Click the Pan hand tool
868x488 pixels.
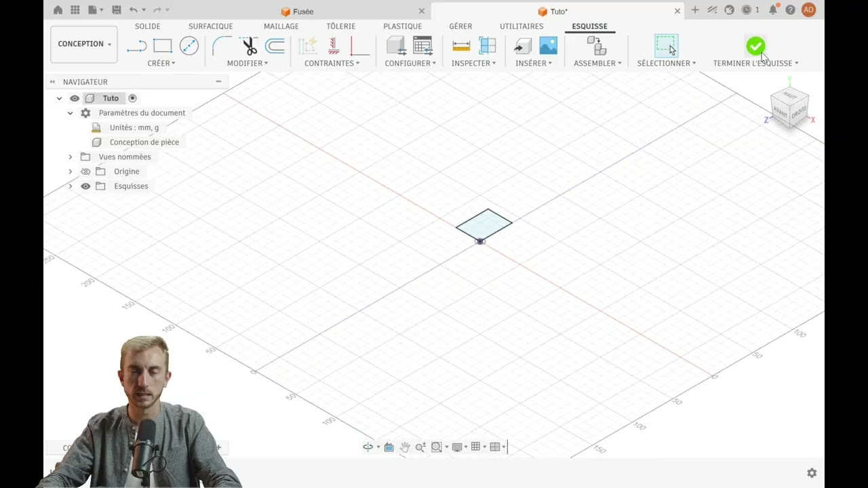pyautogui.click(x=405, y=447)
